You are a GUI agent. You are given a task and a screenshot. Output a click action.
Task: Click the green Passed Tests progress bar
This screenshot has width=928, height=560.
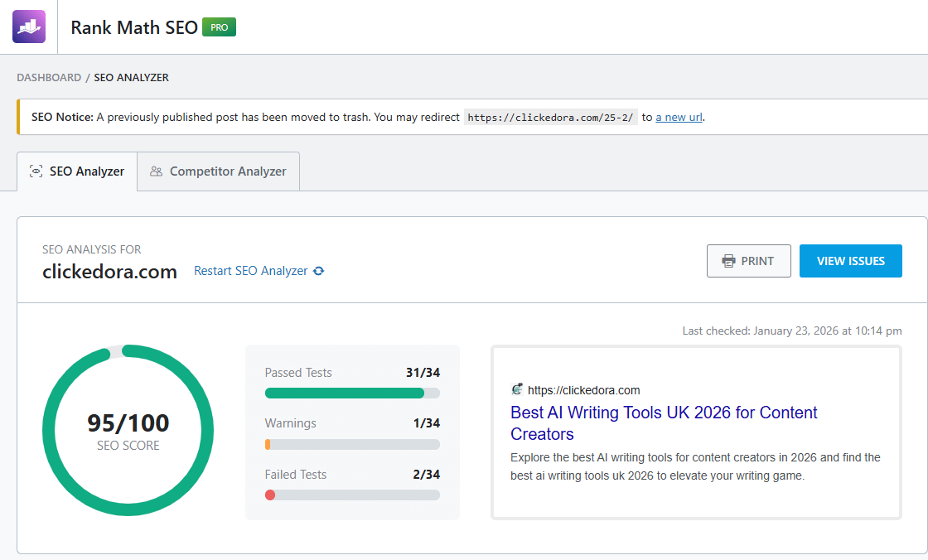tap(344, 393)
